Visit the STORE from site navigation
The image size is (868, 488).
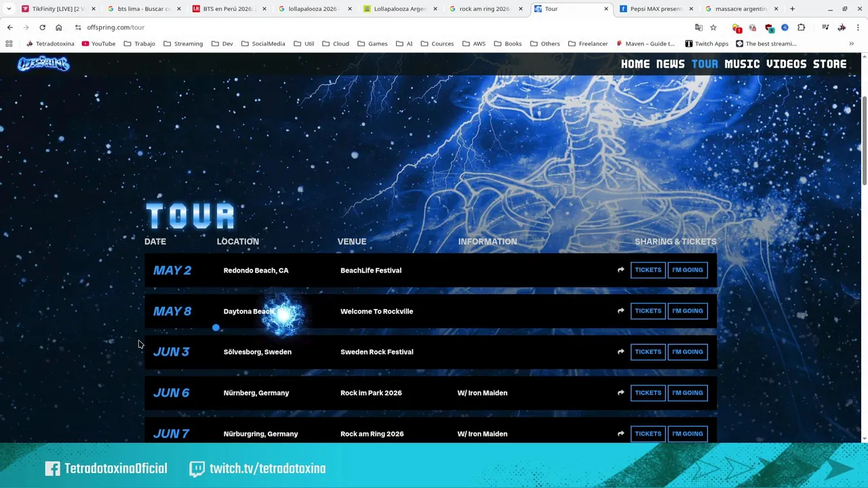tap(829, 64)
